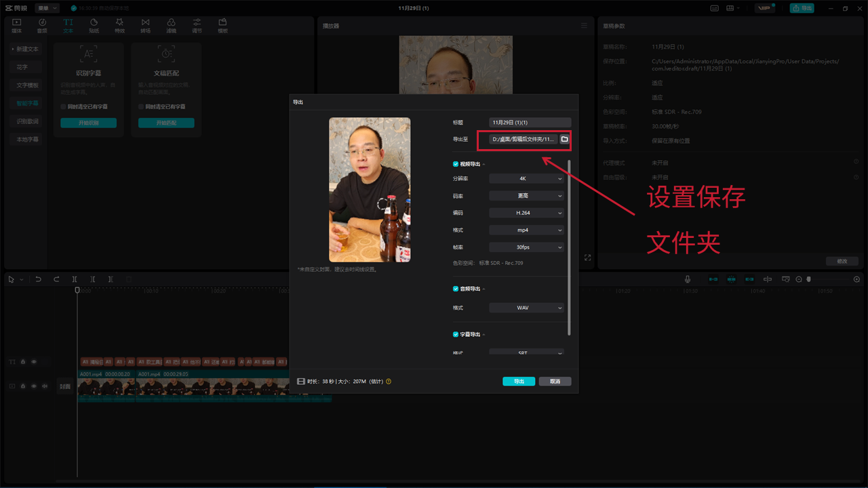Click the 导出至 export path field
The height and width of the screenshot is (488, 868).
pos(523,139)
